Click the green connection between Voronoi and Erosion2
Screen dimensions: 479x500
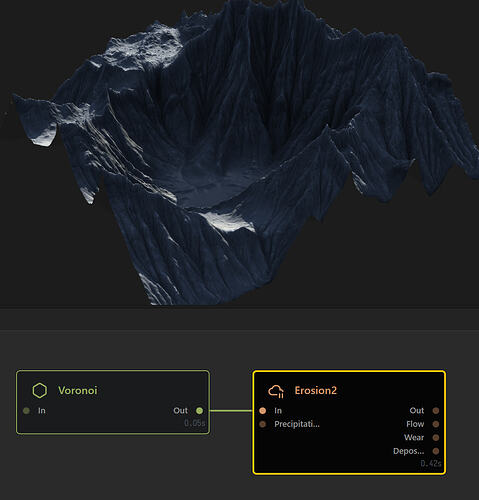231,411
